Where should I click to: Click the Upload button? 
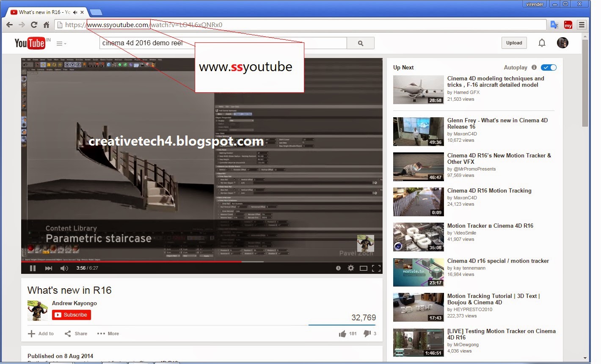tap(514, 43)
